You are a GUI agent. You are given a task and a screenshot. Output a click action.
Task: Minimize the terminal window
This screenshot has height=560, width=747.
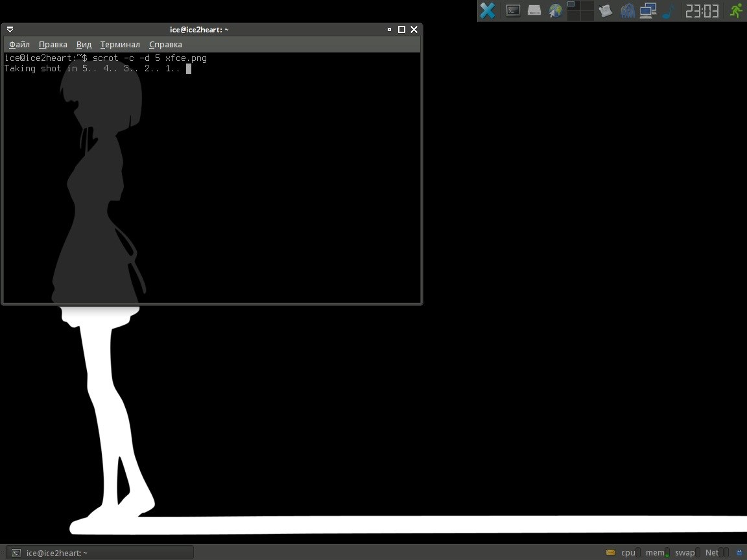tap(389, 30)
